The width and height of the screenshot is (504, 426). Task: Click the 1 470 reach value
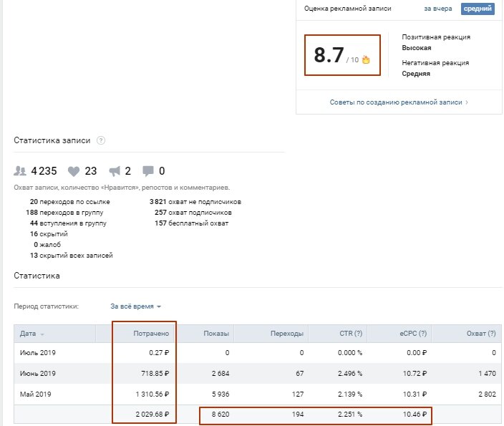point(488,374)
